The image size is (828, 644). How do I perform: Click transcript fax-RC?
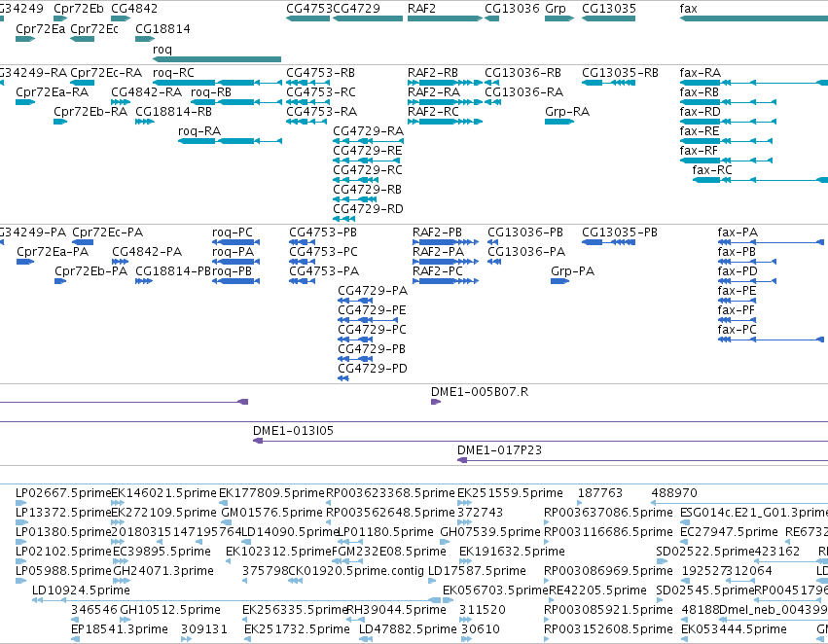click(x=760, y=180)
